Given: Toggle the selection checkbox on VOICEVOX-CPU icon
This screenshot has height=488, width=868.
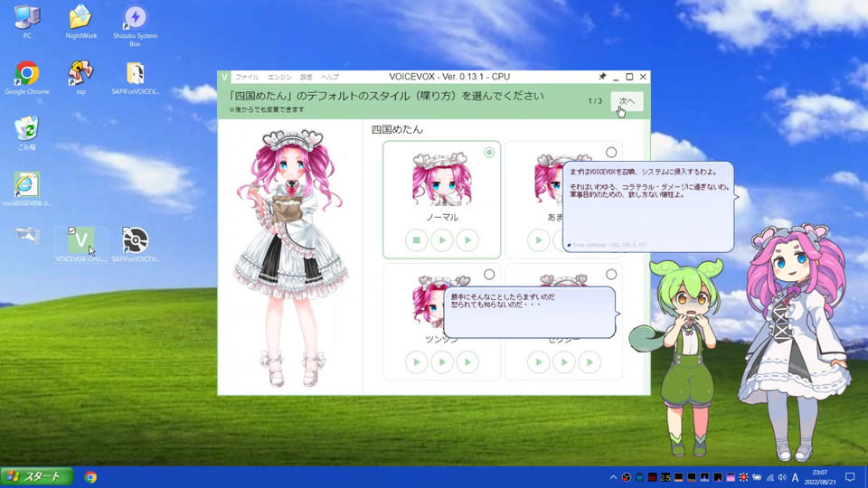Looking at the screenshot, I should click(x=71, y=230).
